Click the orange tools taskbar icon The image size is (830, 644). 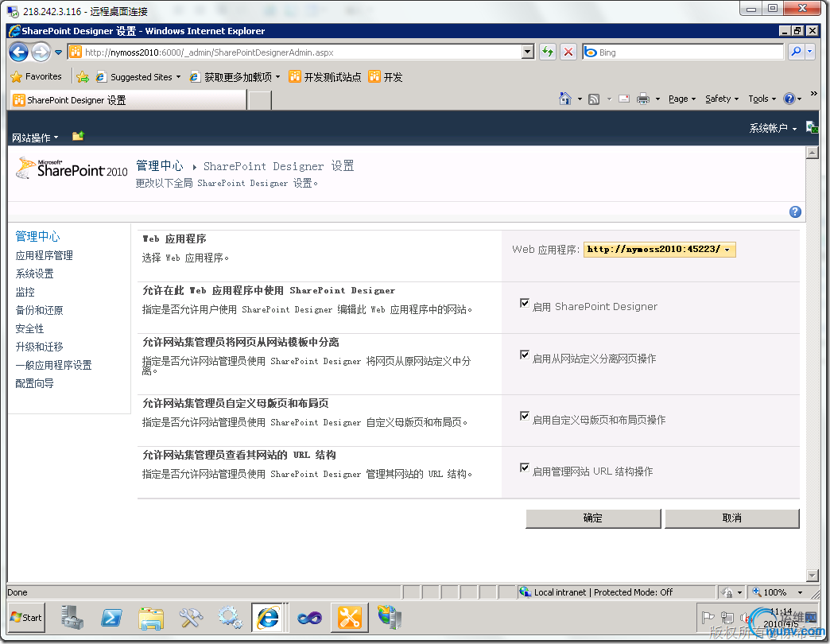[x=349, y=618]
